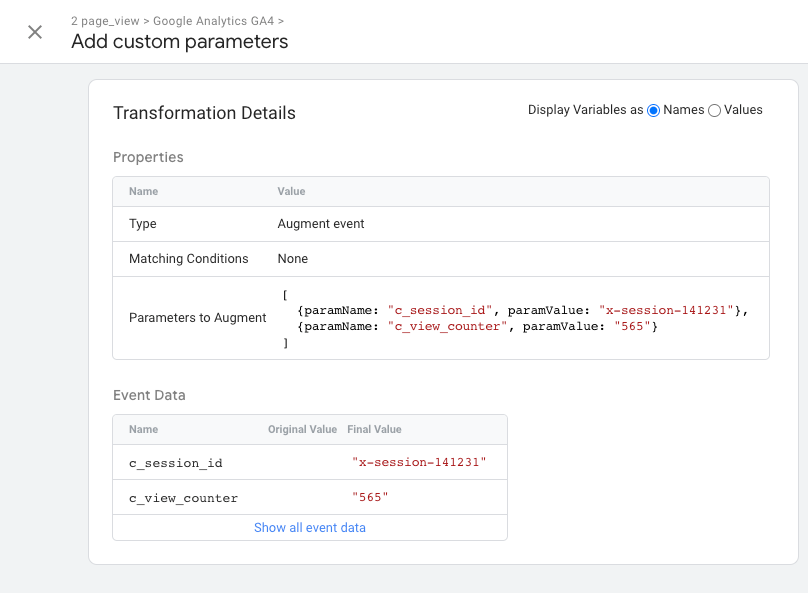This screenshot has width=808, height=593.
Task: Click the Parameters to Augment code block
Action: click(515, 318)
